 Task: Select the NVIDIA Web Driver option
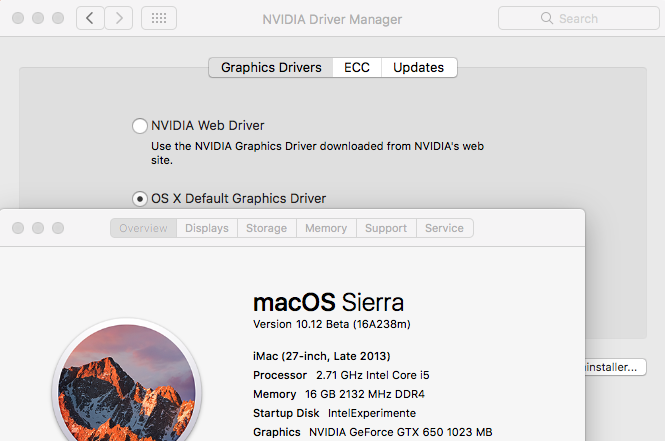(x=140, y=126)
